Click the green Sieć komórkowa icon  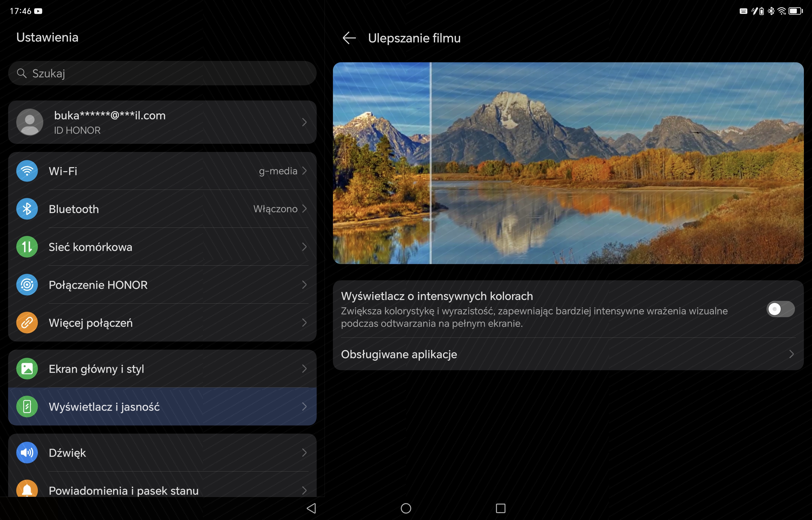(x=27, y=247)
